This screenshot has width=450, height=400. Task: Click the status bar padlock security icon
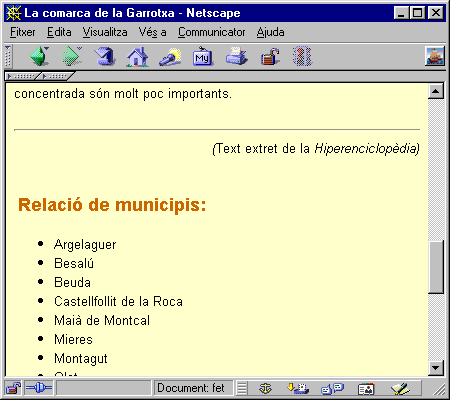click(13, 388)
